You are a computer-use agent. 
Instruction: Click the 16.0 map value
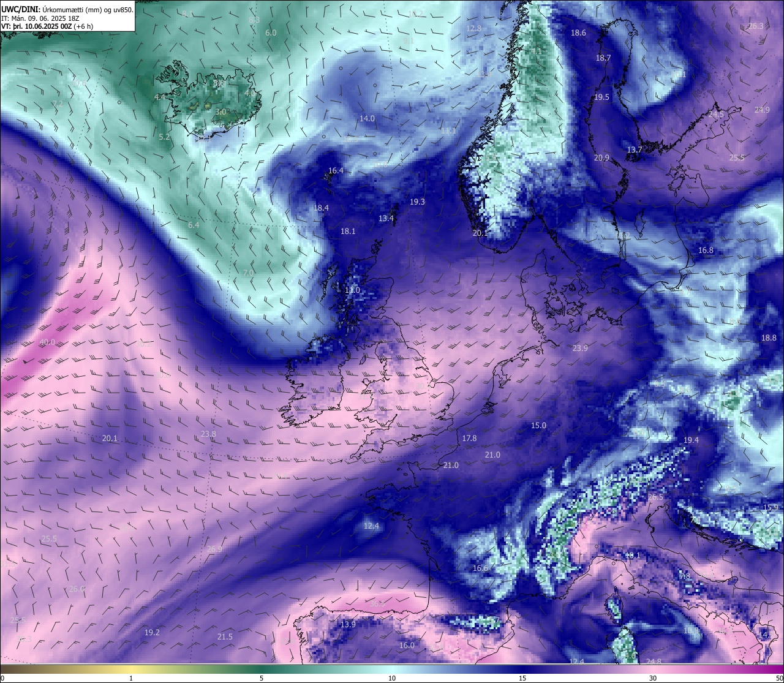pyautogui.click(x=407, y=646)
